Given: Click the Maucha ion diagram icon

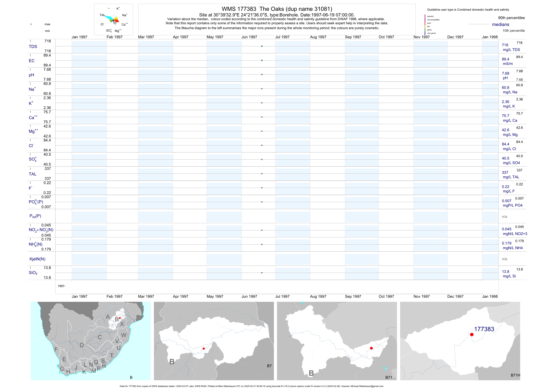Looking at the screenshot, I should coord(114,20).
